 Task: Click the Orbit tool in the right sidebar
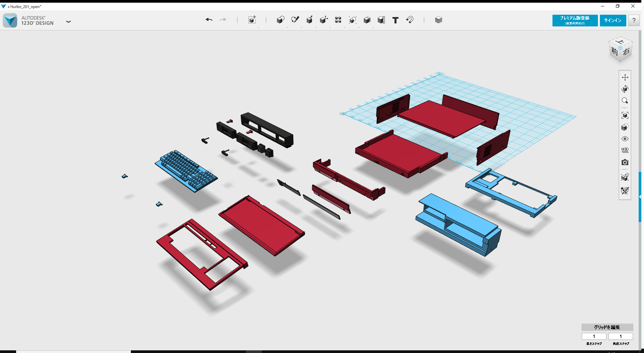(x=625, y=89)
